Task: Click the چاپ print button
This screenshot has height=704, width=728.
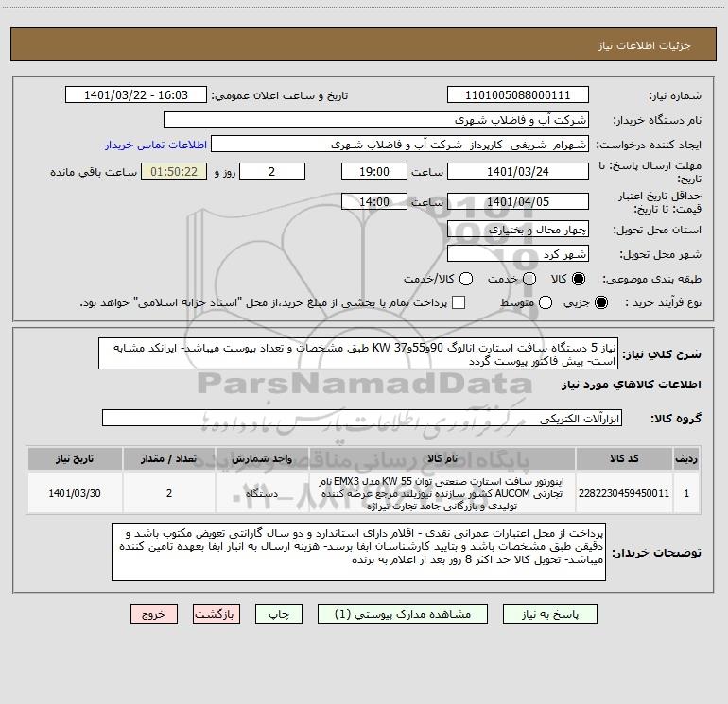Action: (x=279, y=614)
